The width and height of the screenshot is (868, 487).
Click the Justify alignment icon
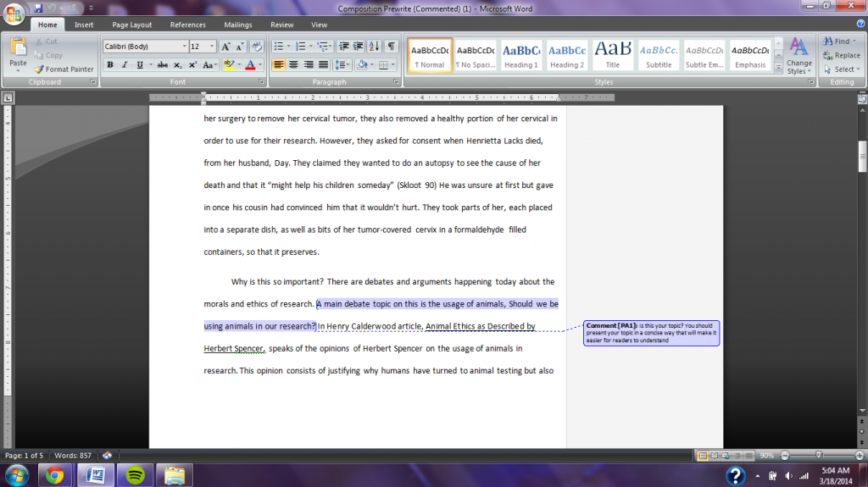(x=322, y=65)
